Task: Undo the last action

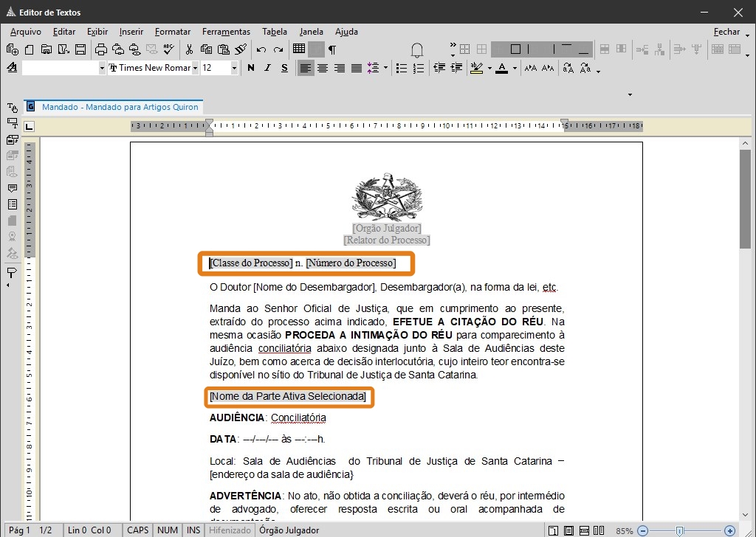Action: pyautogui.click(x=261, y=49)
